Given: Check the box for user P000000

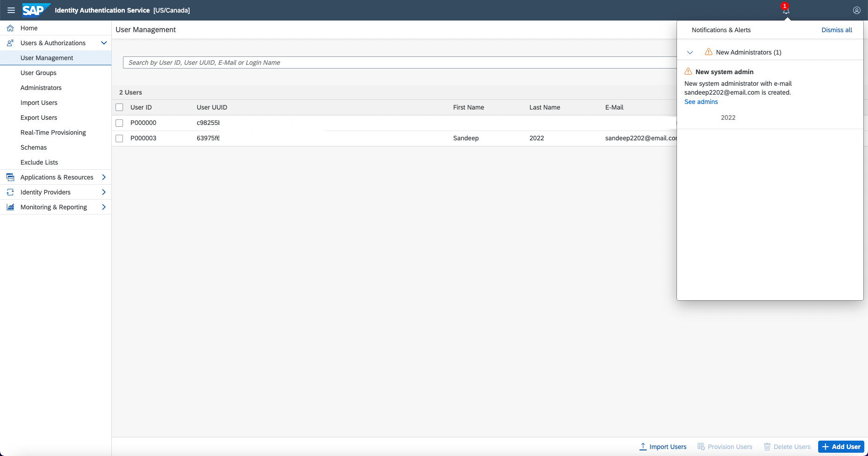Looking at the screenshot, I should [119, 123].
